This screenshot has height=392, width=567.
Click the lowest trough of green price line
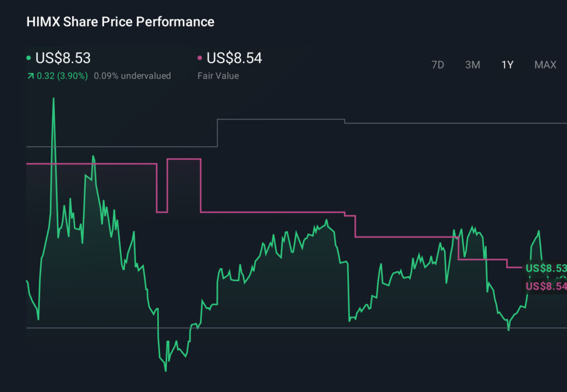(x=165, y=370)
